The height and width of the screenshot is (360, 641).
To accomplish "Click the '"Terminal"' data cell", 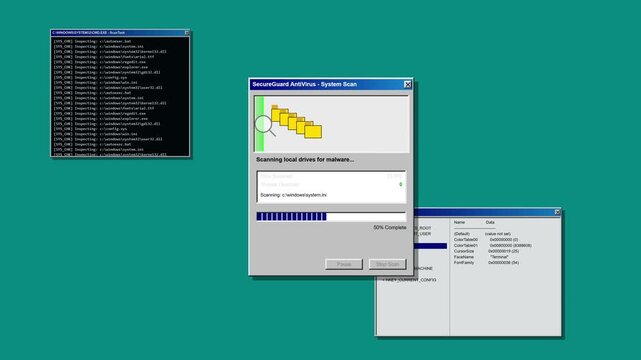I will point(499,257).
